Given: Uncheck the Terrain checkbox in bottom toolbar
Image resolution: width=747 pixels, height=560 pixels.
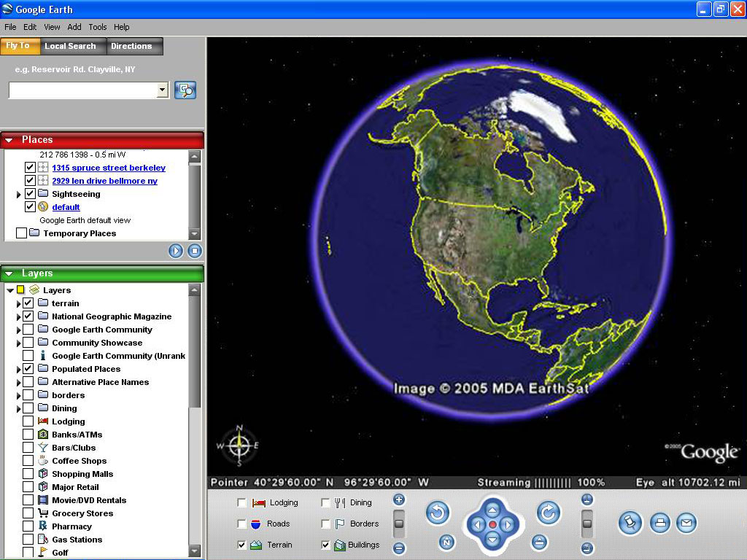Looking at the screenshot, I should [241, 545].
